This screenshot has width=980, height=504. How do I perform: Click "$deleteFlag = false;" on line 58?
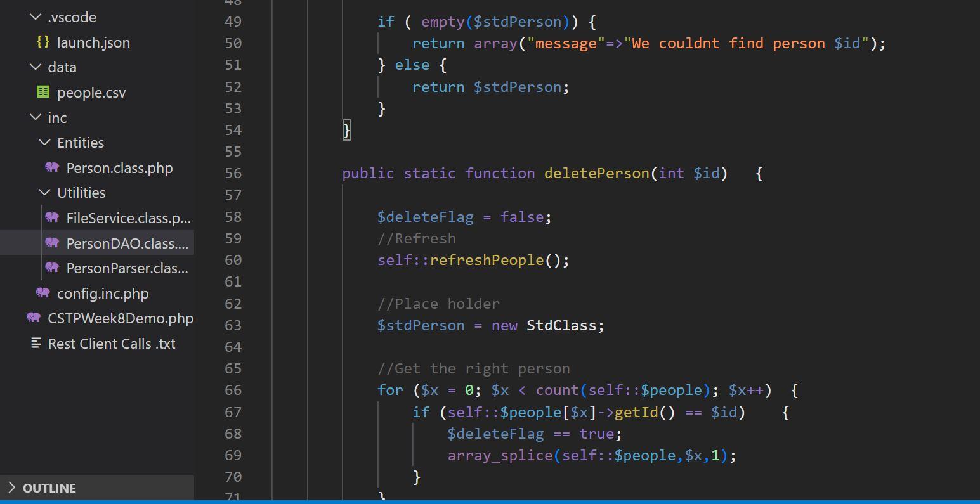(465, 217)
